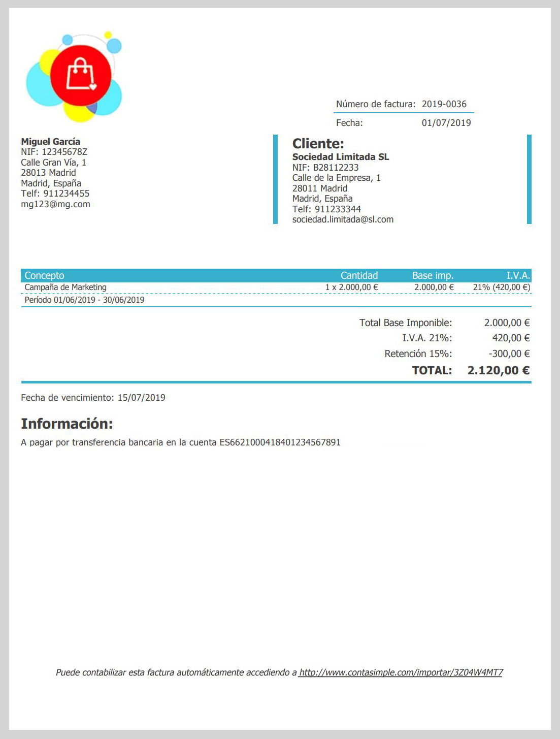The width and height of the screenshot is (560, 739).
Task: Select issuer NIF: 12345678Z
Action: 54,152
